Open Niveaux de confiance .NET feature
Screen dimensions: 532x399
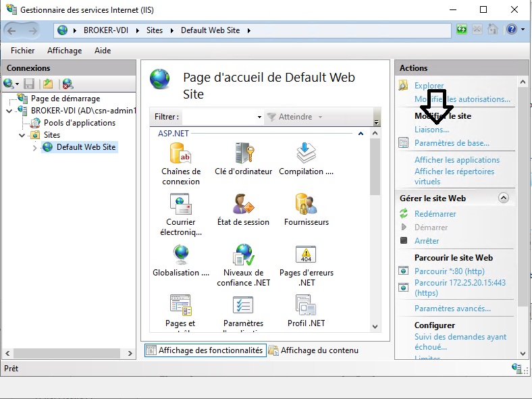coord(243,265)
